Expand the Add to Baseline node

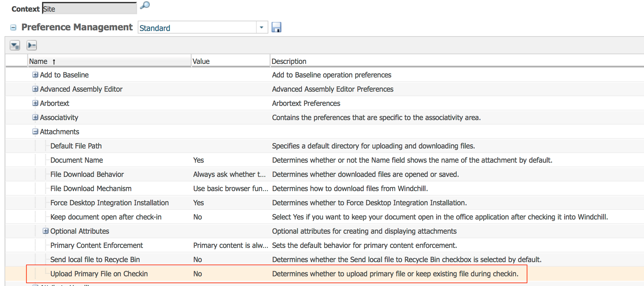(35, 75)
